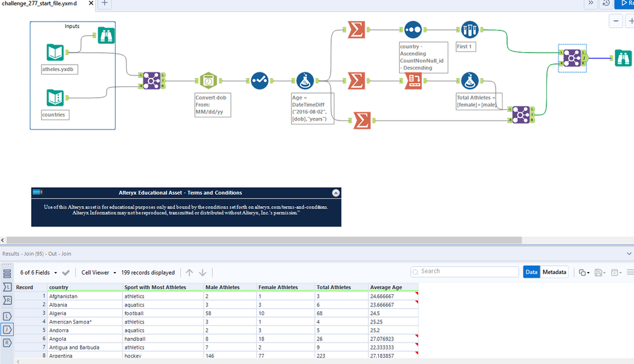Select the challenge_277_start_file.yxmd tab
Viewport: 634px width, 364px height.
[39, 3]
